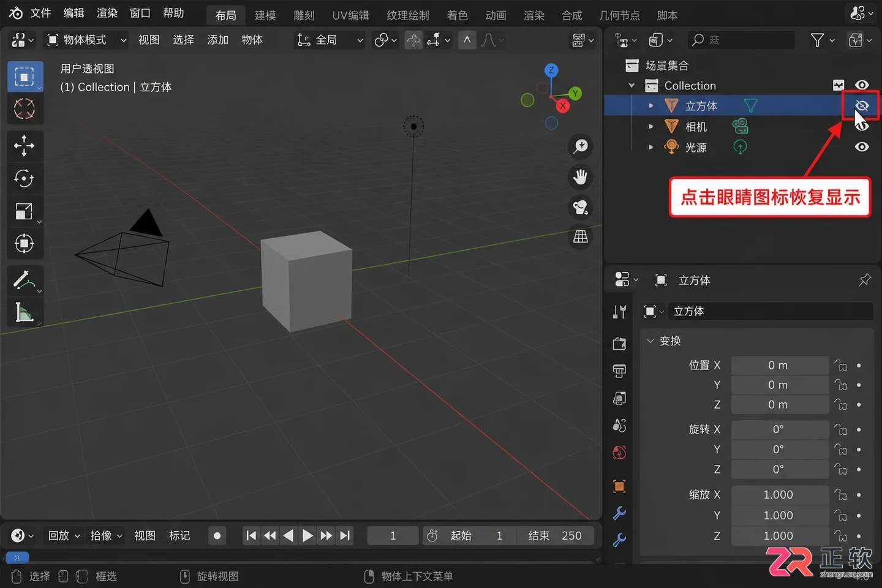882x588 pixels.
Task: Activate the Annotate pencil tool
Action: tap(24, 281)
